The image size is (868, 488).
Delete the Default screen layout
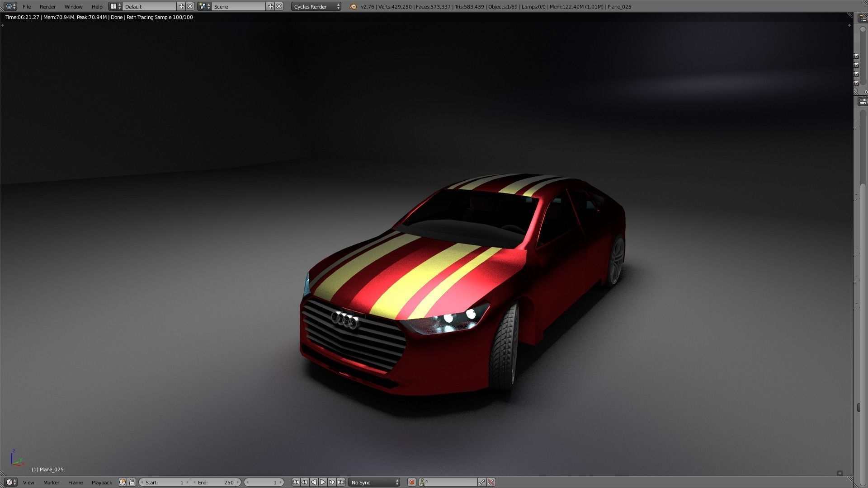point(190,6)
